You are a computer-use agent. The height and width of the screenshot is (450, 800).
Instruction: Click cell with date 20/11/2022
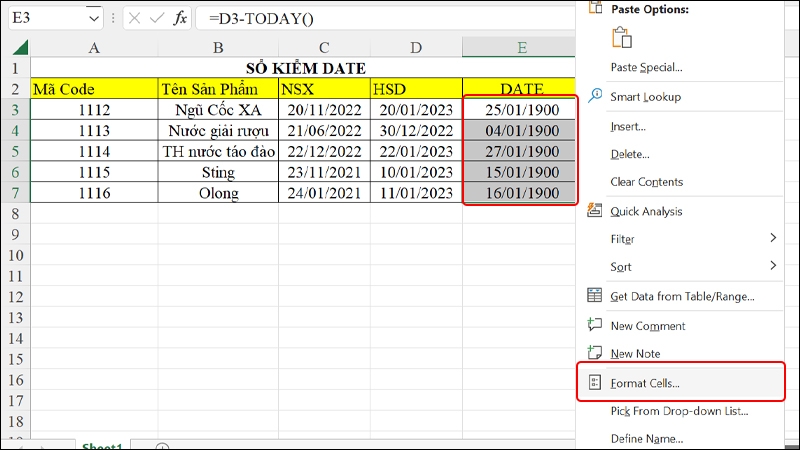(324, 110)
